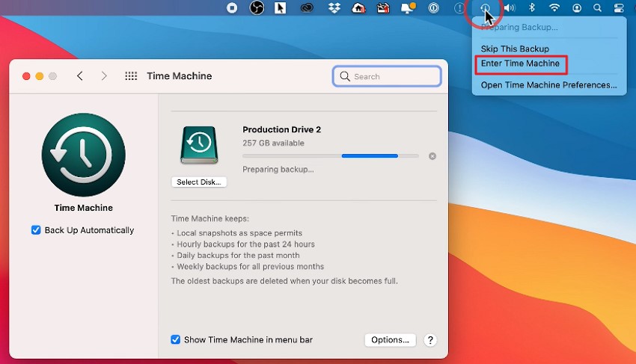Click the Time Machine window title
This screenshot has height=364, width=636.
(x=180, y=75)
